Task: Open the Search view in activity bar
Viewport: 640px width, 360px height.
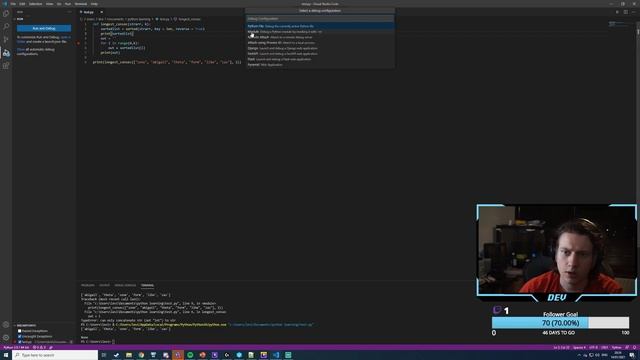Action: 6,27
